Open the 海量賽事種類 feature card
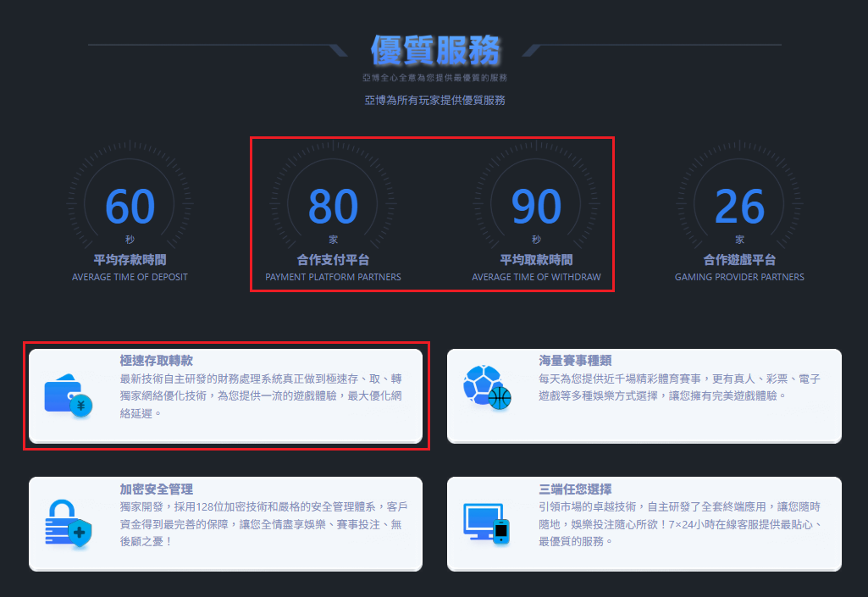This screenshot has height=597, width=868. click(645, 395)
